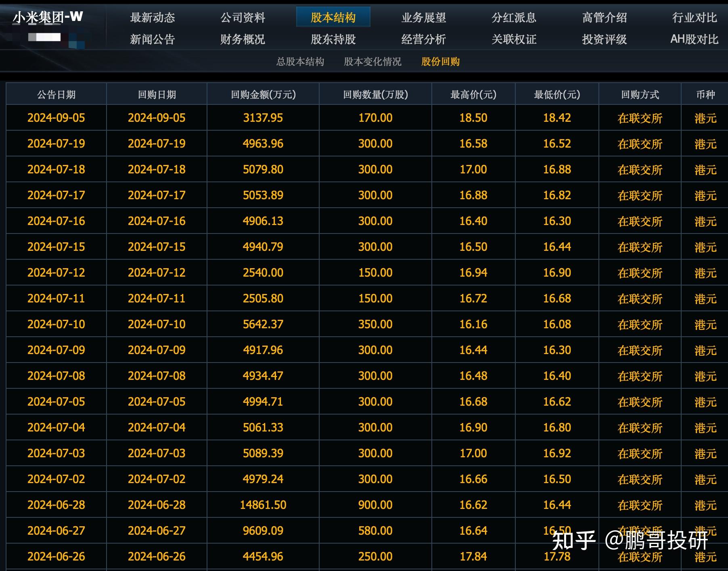This screenshot has width=728, height=571.
Task: Select the 总股本结构 sub-tab
Action: [x=300, y=62]
